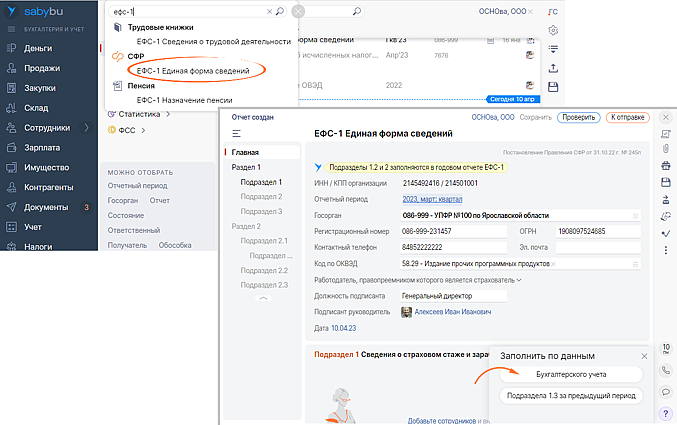This screenshot has width=677, height=425.
Task: Go to Подраздел 1 in section tree
Action: point(260,182)
